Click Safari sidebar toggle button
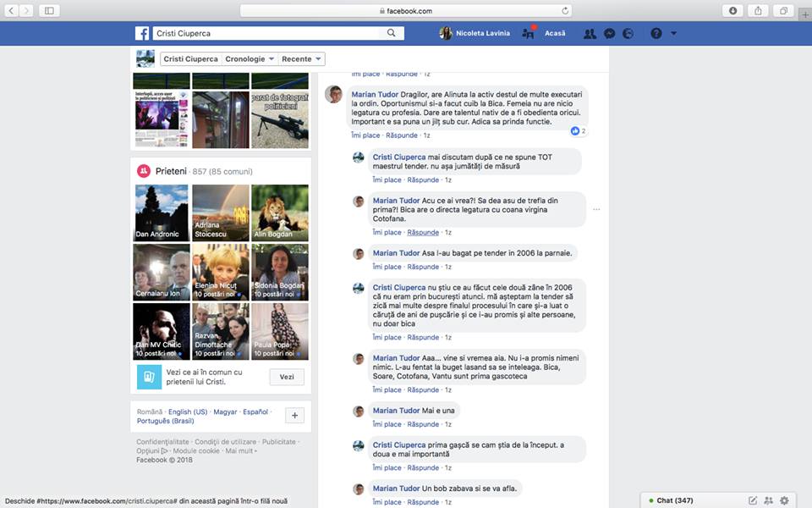 point(48,11)
